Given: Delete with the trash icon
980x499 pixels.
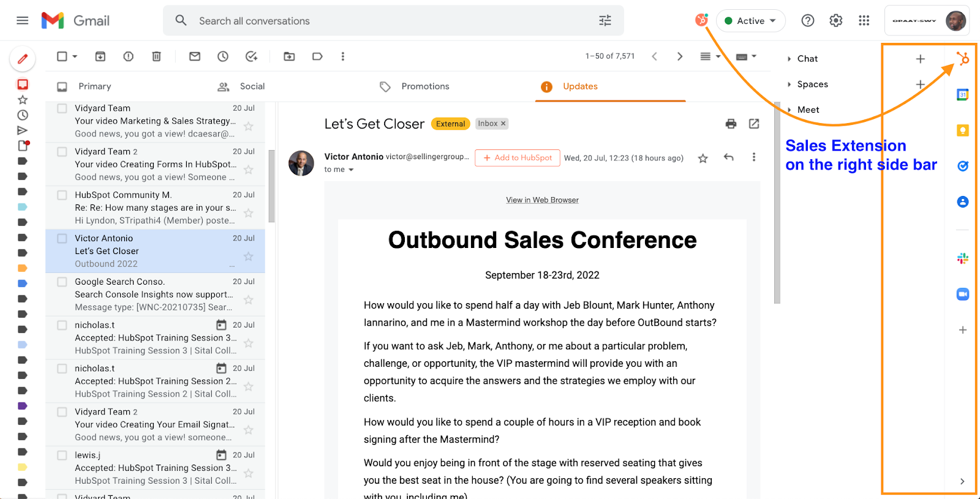Looking at the screenshot, I should [157, 56].
